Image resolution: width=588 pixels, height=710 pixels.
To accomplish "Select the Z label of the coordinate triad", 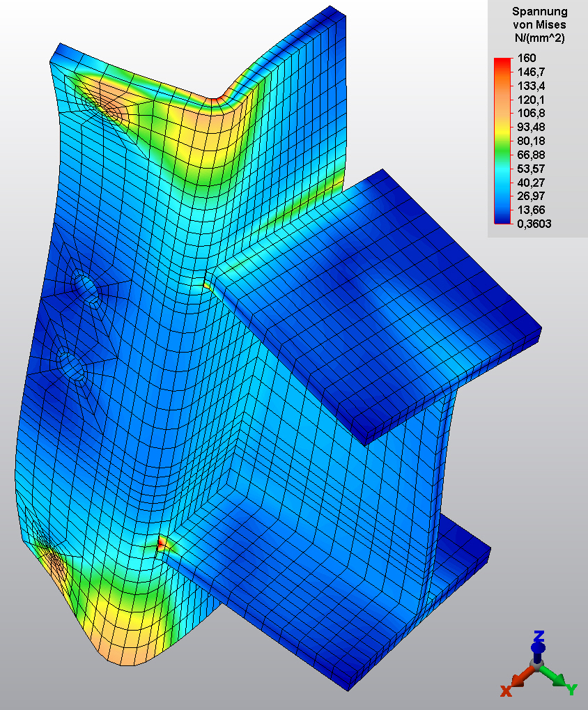I will click(x=538, y=635).
